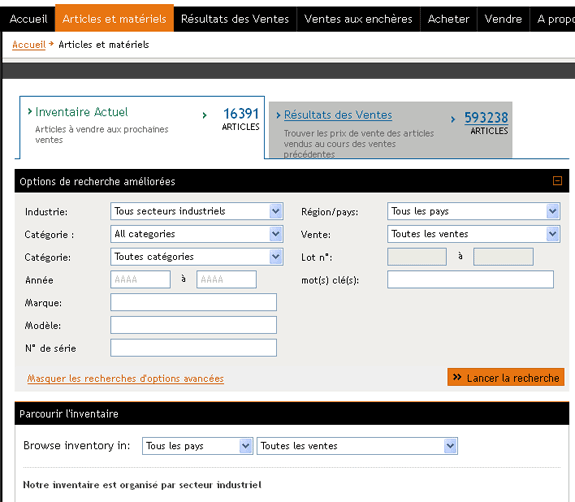Open the Vendre menu item
Screen dimensions: 575x502
point(503,19)
